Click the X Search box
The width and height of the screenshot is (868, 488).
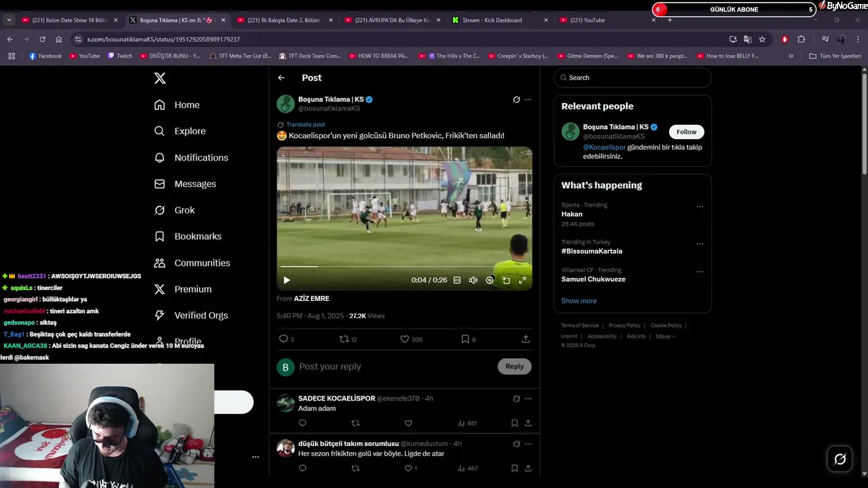[x=633, y=78]
